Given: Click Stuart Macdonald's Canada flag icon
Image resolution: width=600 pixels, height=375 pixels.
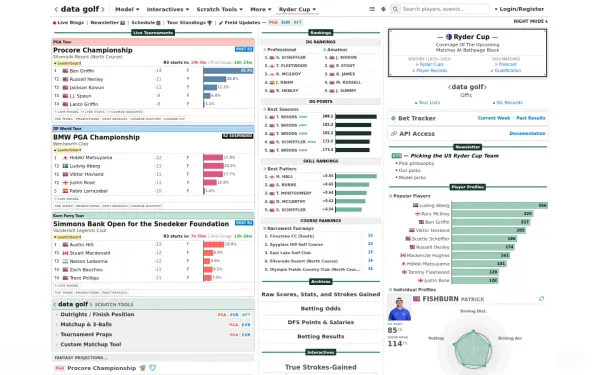Looking at the screenshot, I should pos(65,253).
